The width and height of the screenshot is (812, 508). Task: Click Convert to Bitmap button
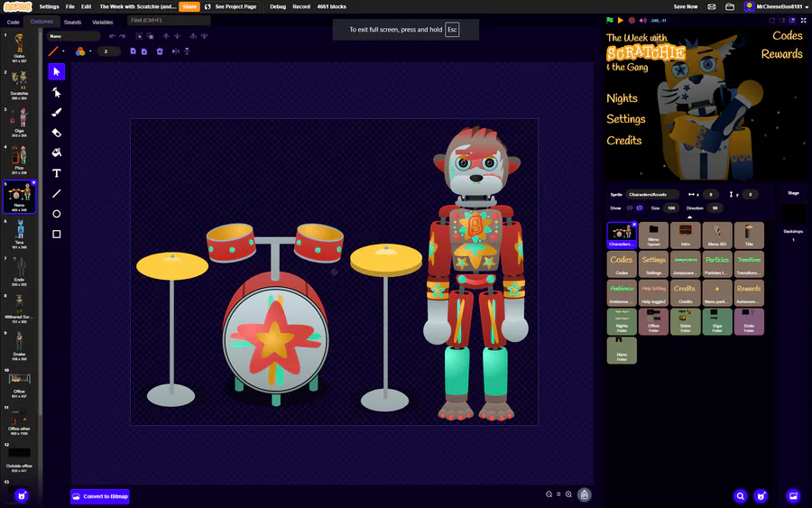pos(100,496)
